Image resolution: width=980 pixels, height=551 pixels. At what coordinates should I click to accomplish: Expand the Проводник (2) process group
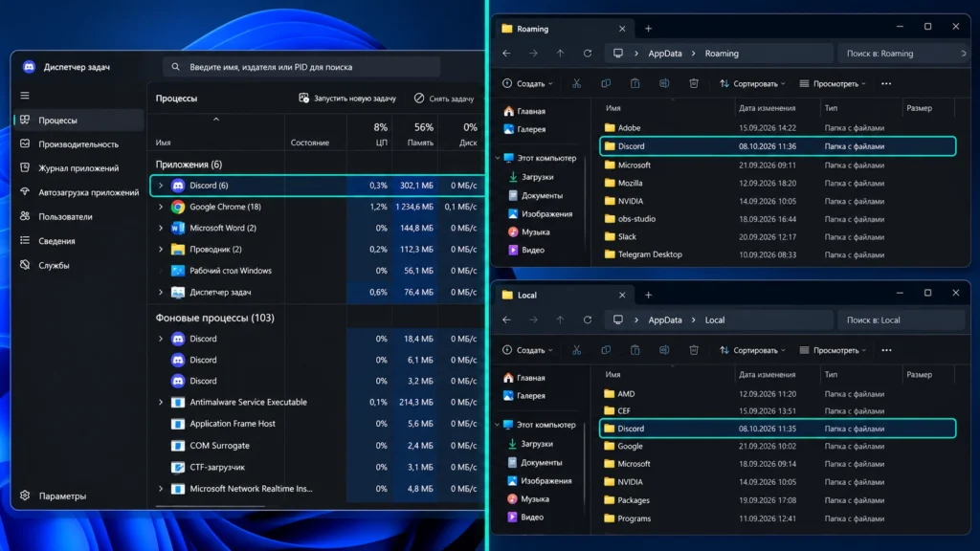(161, 250)
